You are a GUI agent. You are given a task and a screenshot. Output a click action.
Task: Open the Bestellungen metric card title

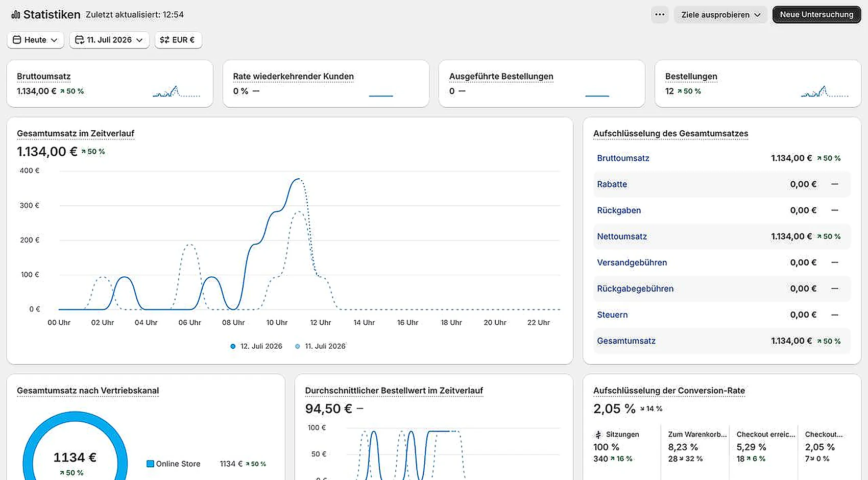(691, 77)
